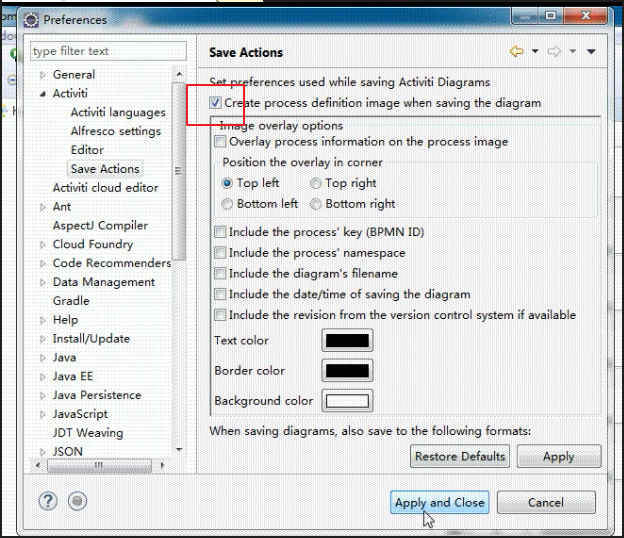This screenshot has width=624, height=538.
Task: Check Include the process' key (BPMN ID)
Action: point(220,232)
